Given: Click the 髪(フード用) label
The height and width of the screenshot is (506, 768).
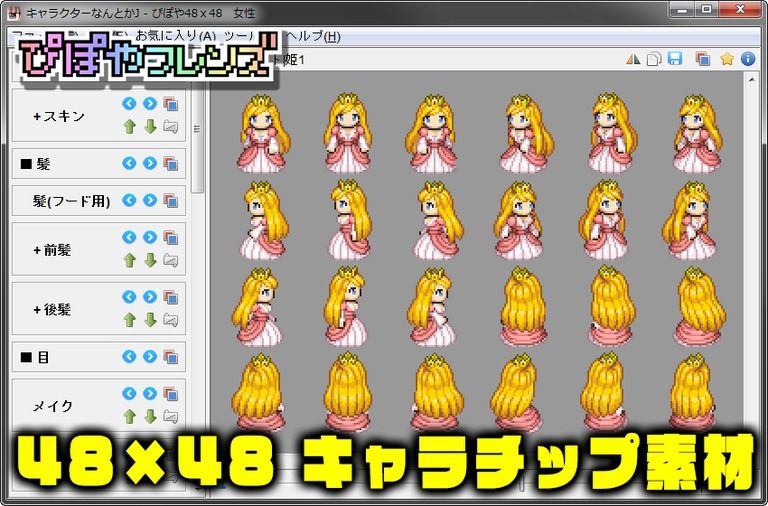Looking at the screenshot, I should coord(72,201).
